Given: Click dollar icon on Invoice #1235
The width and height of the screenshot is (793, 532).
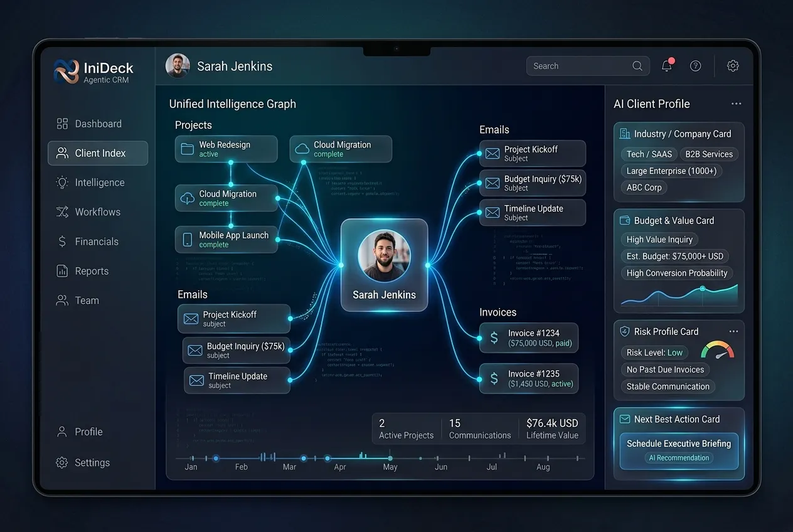Looking at the screenshot, I should [494, 378].
